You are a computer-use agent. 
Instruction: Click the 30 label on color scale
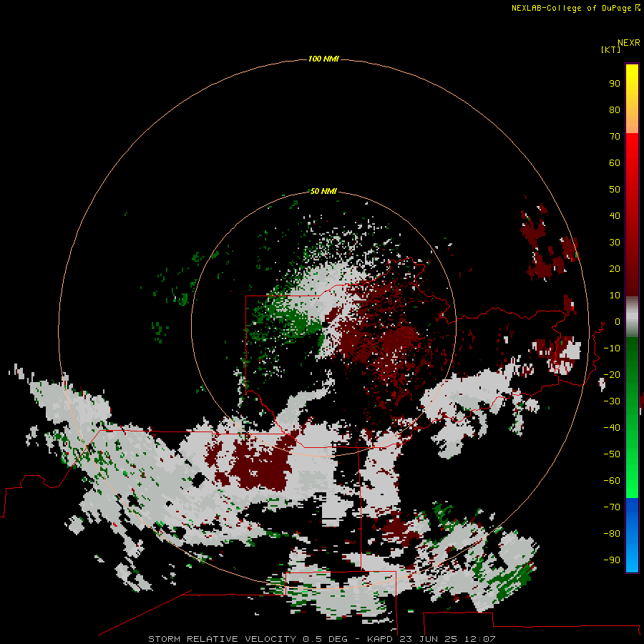[x=615, y=243]
